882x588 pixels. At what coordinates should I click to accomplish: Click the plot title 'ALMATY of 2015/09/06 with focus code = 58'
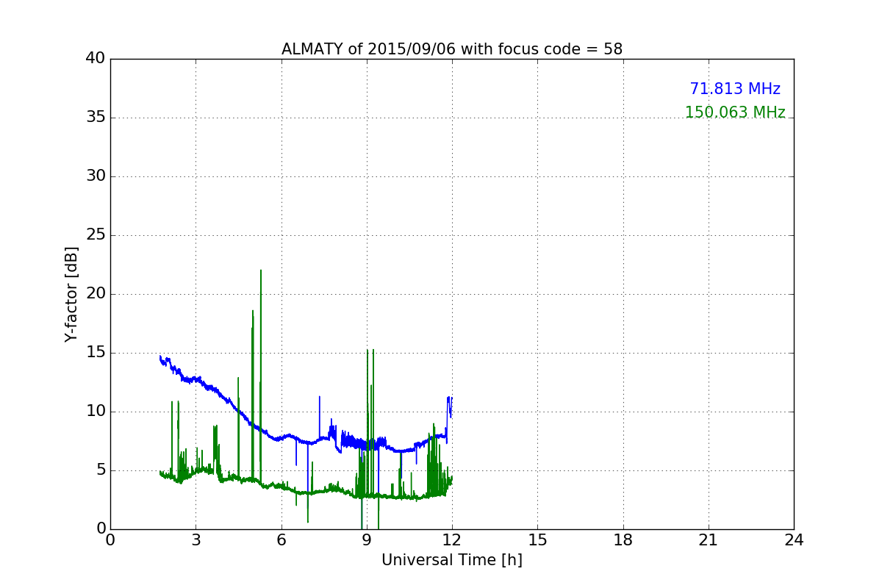[452, 49]
